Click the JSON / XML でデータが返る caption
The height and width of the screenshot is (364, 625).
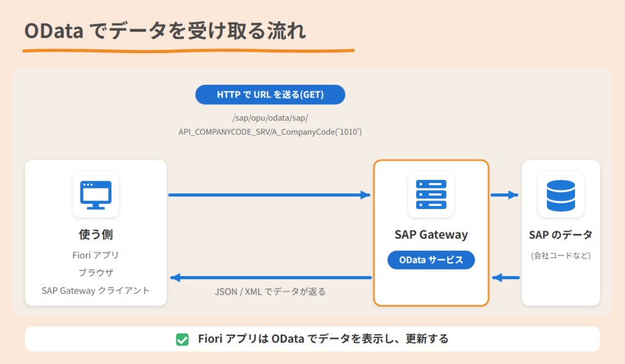tap(270, 292)
